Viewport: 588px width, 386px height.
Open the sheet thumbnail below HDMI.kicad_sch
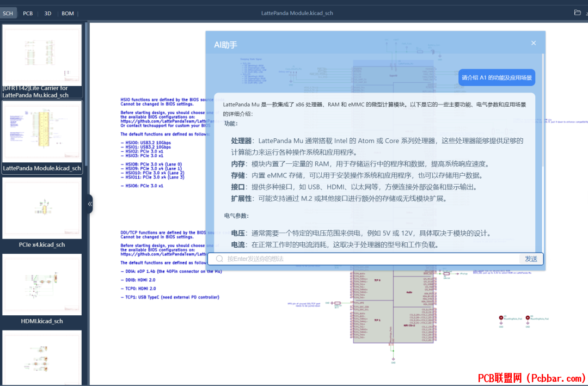pos(42,358)
